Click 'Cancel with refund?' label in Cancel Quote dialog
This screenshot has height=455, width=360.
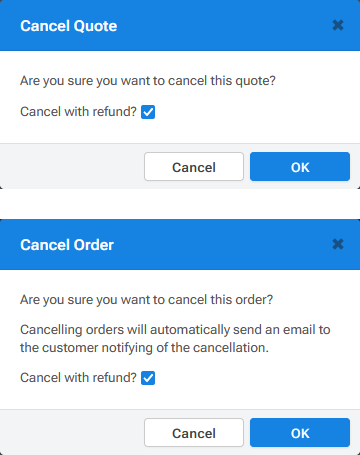tap(78, 112)
